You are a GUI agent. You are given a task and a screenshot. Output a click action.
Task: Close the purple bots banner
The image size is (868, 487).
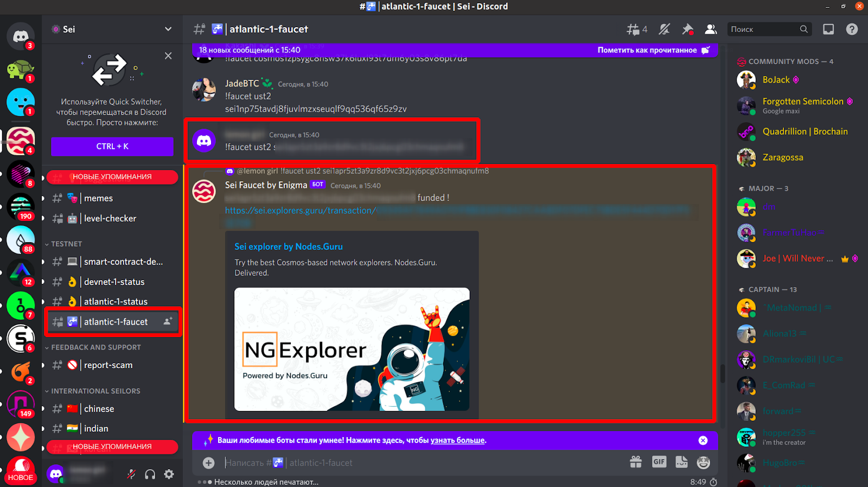[703, 440]
